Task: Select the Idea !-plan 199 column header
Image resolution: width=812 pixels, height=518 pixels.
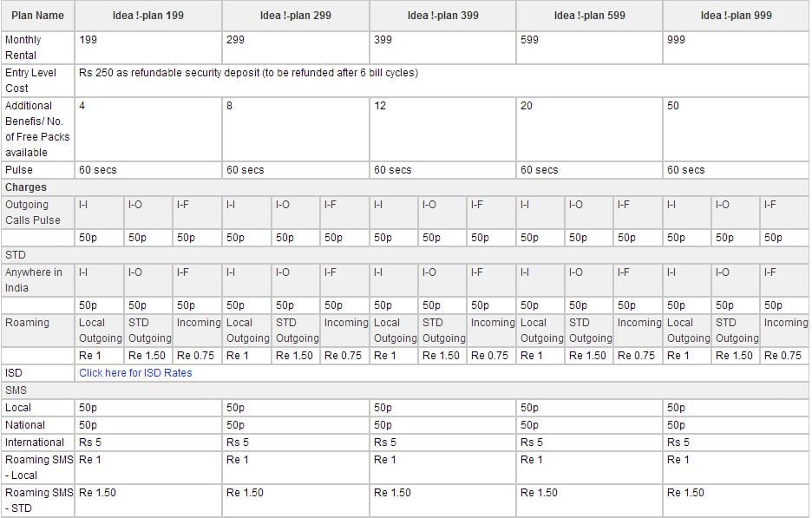Action: (148, 16)
